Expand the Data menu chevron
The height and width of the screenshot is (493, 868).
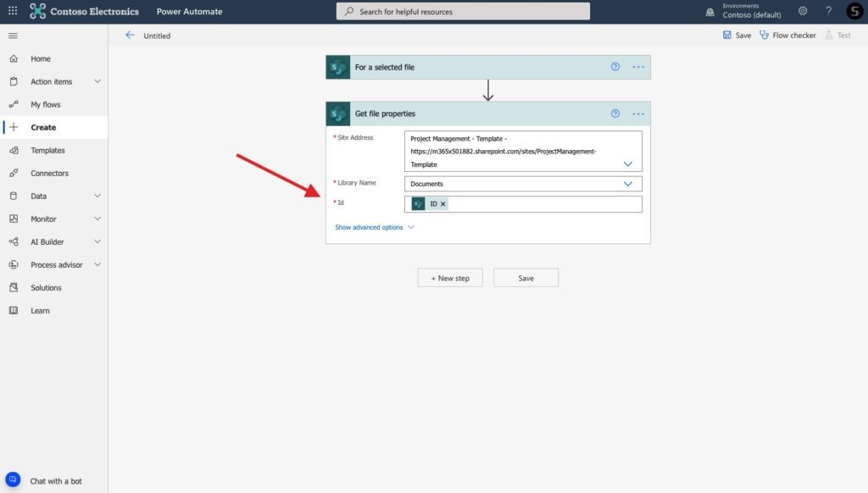click(x=97, y=196)
